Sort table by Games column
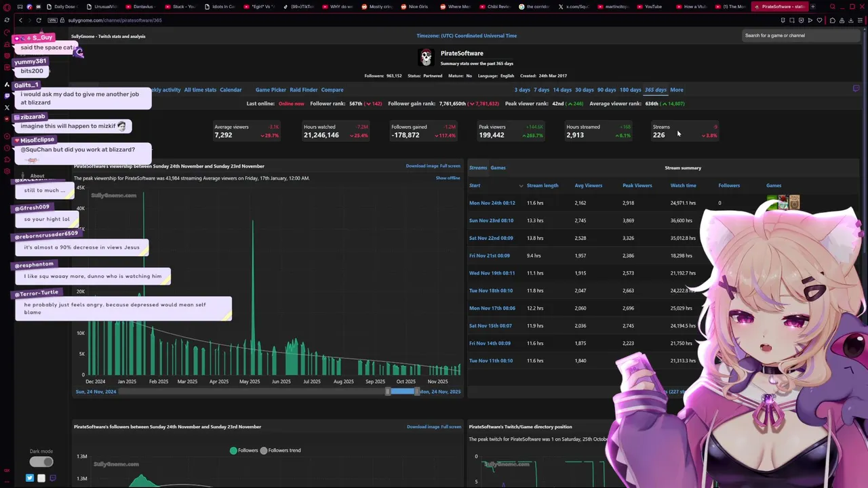This screenshot has width=868, height=488. (774, 186)
